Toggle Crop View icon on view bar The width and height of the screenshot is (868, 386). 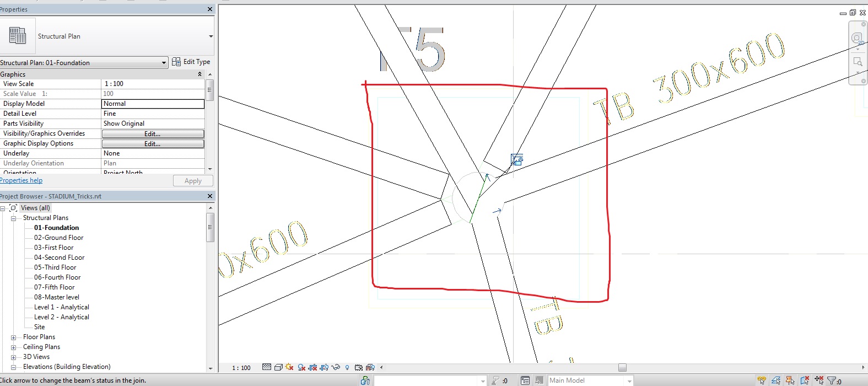pos(313,367)
